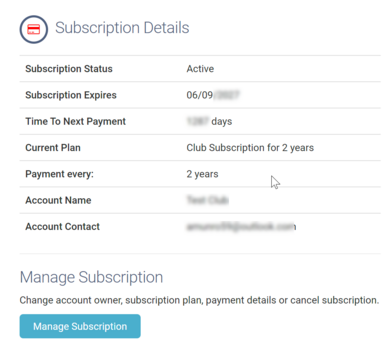Select the blurred account name value
Image resolution: width=391 pixels, height=360 pixels.
pyautogui.click(x=208, y=200)
